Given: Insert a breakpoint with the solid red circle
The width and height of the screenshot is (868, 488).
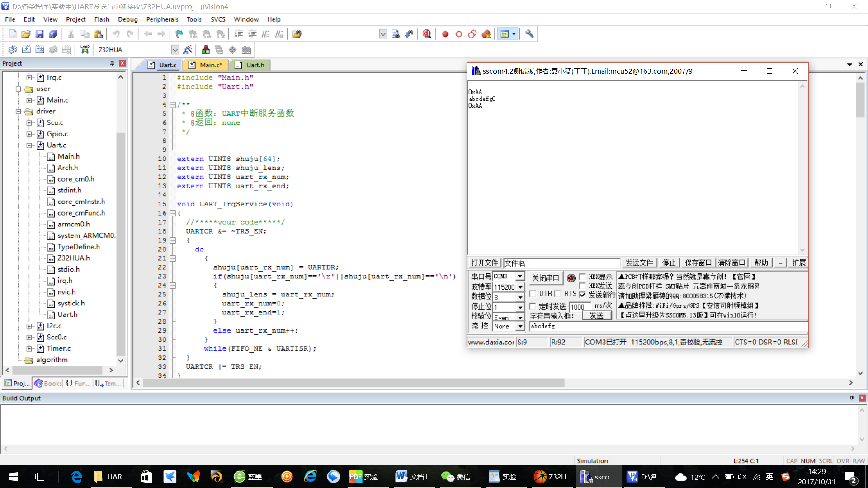Looking at the screenshot, I should pyautogui.click(x=445, y=34).
